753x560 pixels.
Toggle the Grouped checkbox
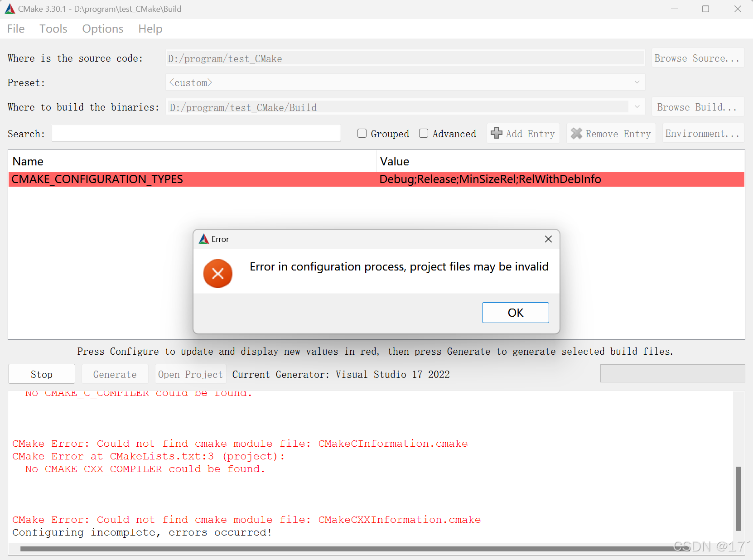click(362, 133)
